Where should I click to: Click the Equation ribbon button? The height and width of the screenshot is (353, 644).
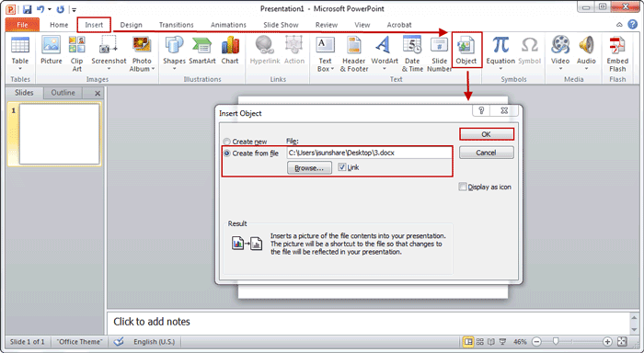(x=500, y=53)
